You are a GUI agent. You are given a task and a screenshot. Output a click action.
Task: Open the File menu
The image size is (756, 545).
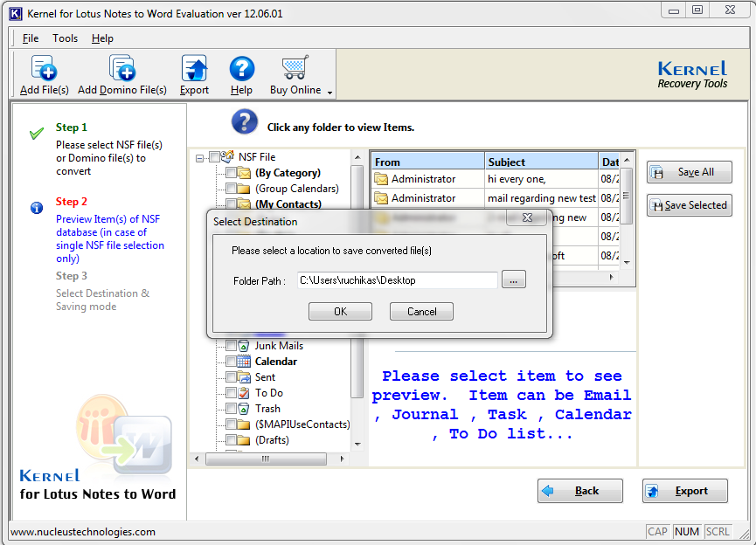[31, 38]
